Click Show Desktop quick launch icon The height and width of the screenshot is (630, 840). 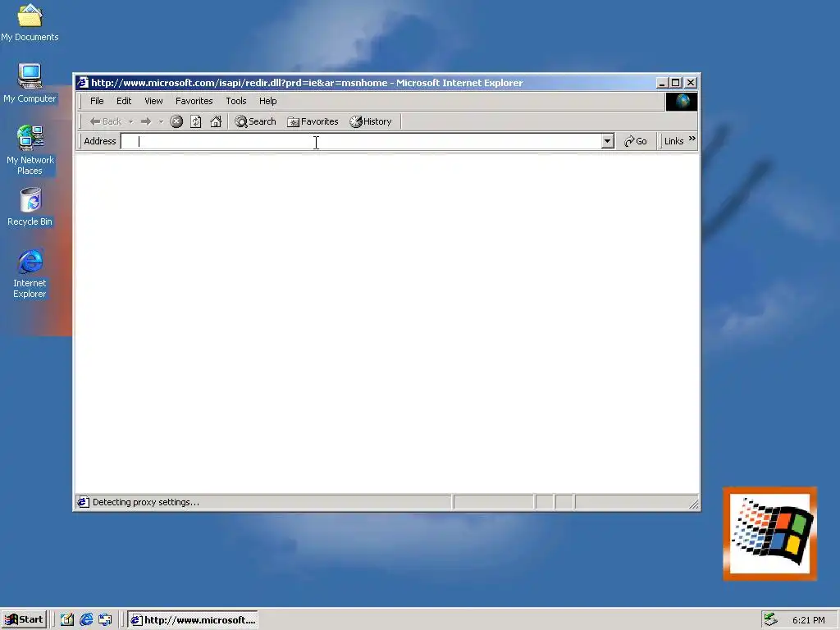pyautogui.click(x=67, y=620)
